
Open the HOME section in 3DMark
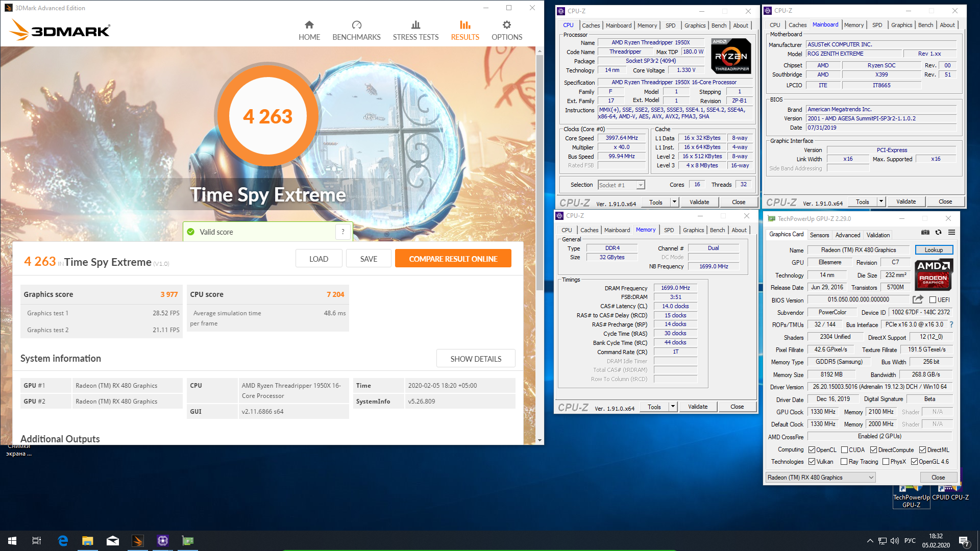[309, 31]
